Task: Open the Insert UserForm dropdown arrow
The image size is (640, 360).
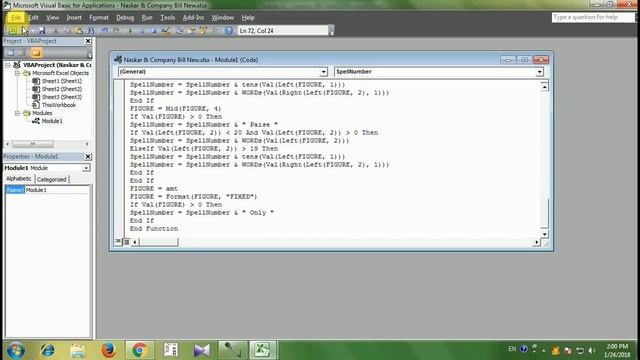Action: [x=32, y=31]
